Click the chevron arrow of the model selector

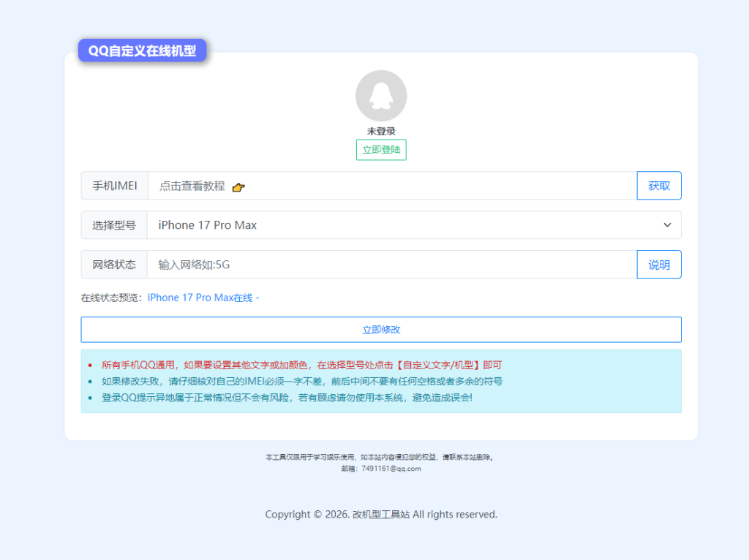tap(667, 225)
